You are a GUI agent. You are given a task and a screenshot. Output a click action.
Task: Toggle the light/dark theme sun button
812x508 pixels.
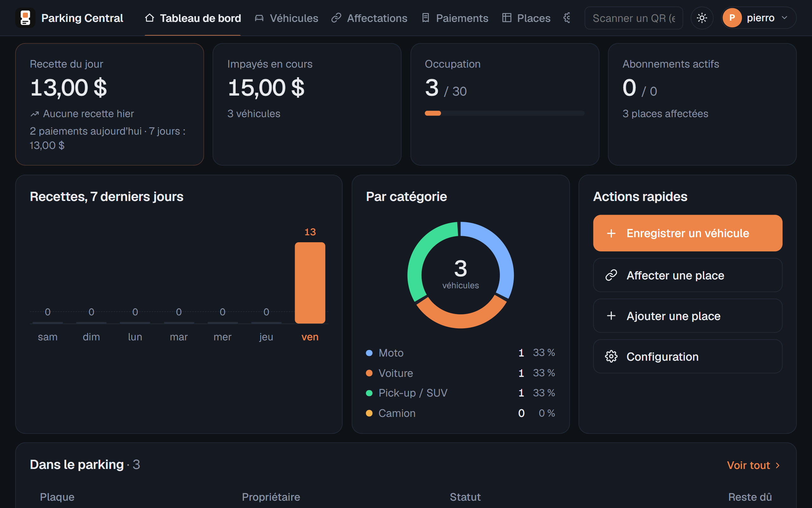pos(702,18)
